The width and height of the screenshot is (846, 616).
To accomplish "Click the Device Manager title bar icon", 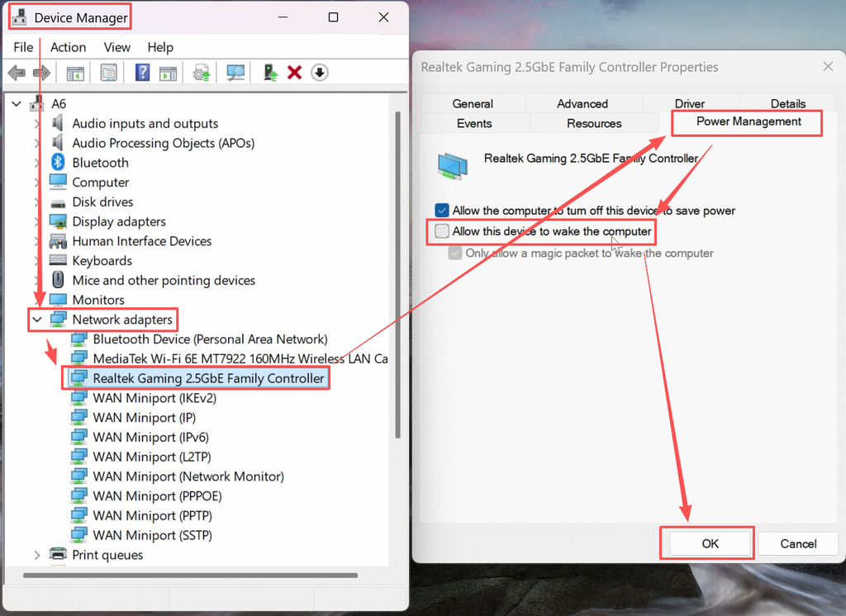I will (20, 17).
